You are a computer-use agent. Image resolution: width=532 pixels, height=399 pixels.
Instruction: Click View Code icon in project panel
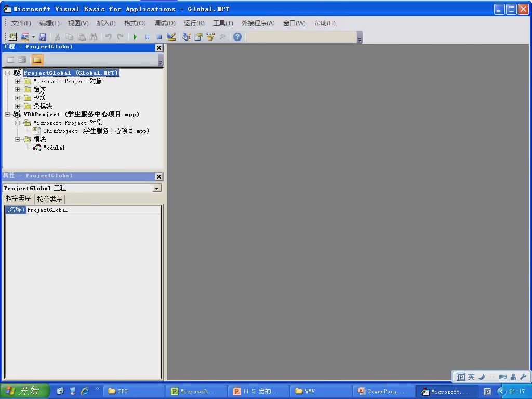tap(10, 60)
